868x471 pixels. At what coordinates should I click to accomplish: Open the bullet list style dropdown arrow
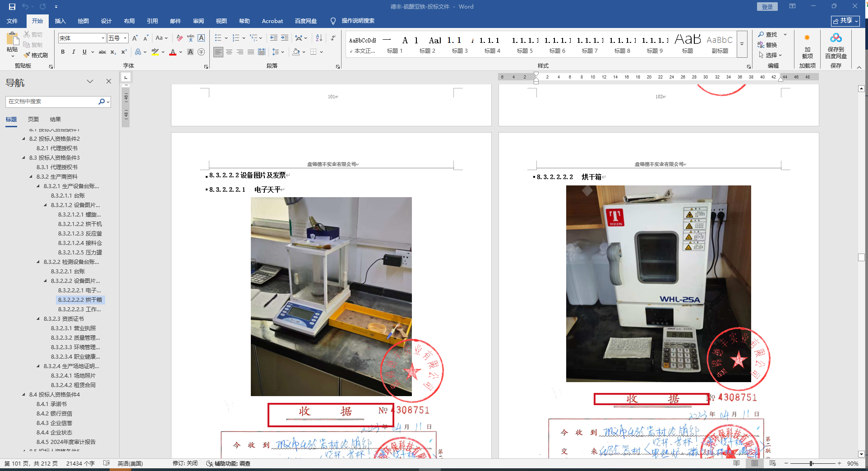pos(226,38)
